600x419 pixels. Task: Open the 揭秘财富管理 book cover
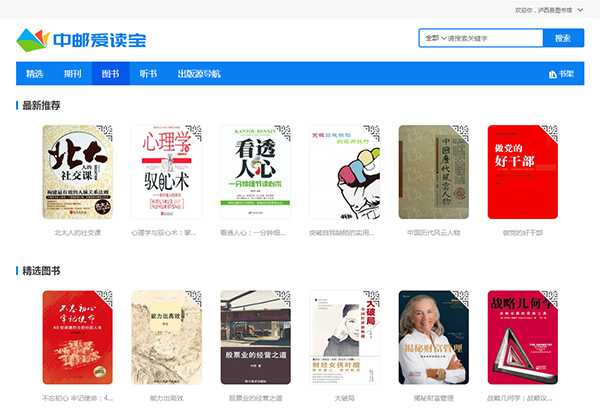coord(434,337)
